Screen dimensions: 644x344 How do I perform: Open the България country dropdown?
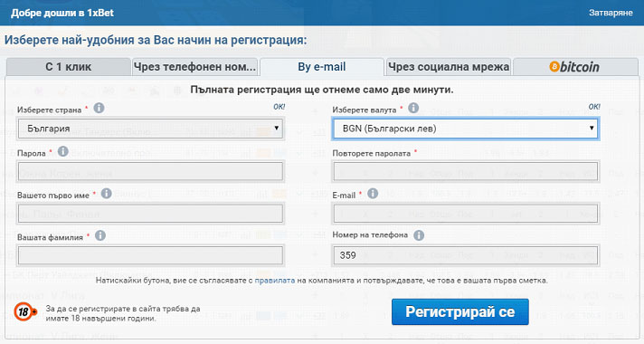[150, 129]
